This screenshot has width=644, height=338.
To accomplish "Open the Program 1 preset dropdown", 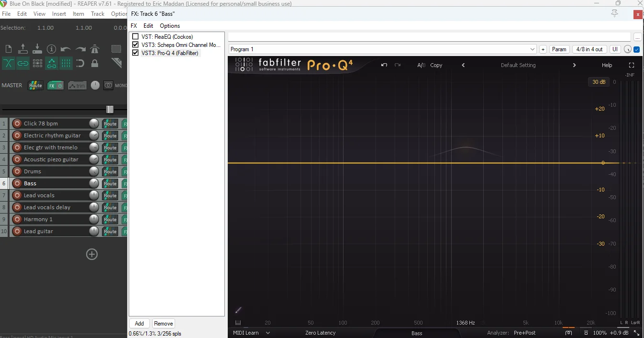I will coord(533,49).
